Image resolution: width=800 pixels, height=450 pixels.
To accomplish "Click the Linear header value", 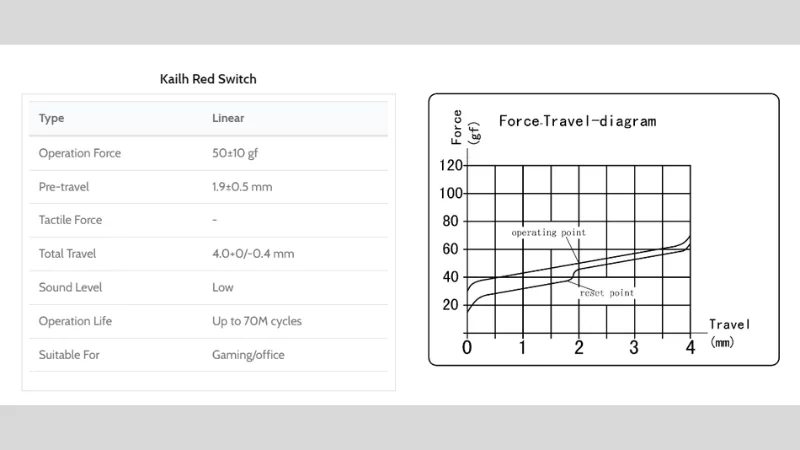I will (x=228, y=118).
